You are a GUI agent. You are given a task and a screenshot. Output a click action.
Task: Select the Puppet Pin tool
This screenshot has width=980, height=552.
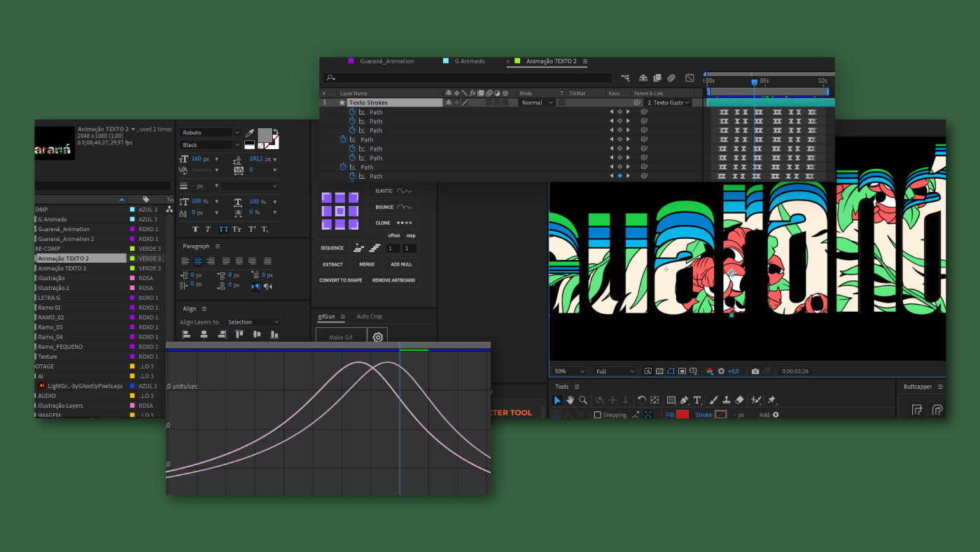772,400
